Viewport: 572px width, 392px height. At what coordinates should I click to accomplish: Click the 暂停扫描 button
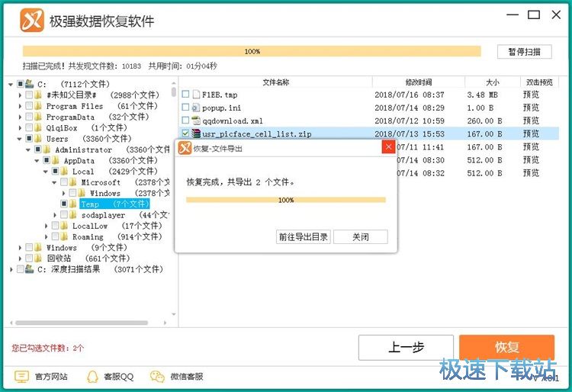(524, 52)
